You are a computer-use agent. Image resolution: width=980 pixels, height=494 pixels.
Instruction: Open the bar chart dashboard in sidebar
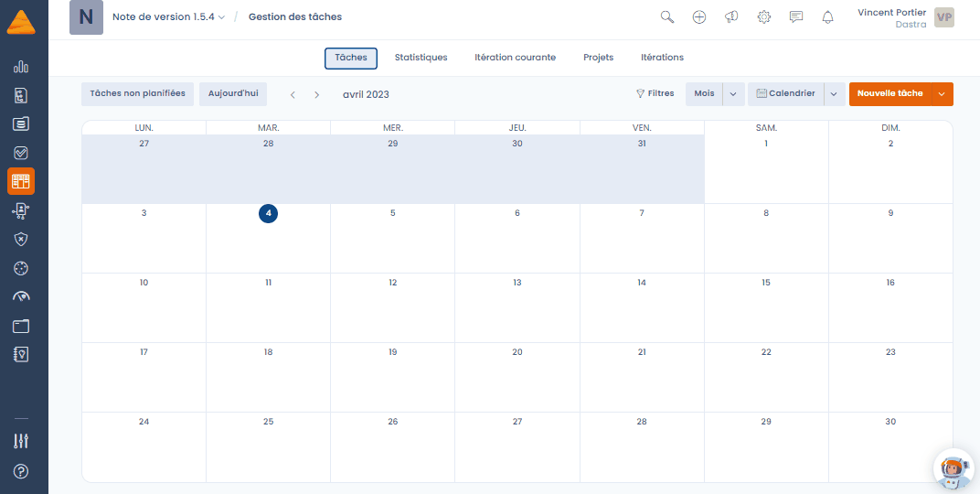(21, 66)
